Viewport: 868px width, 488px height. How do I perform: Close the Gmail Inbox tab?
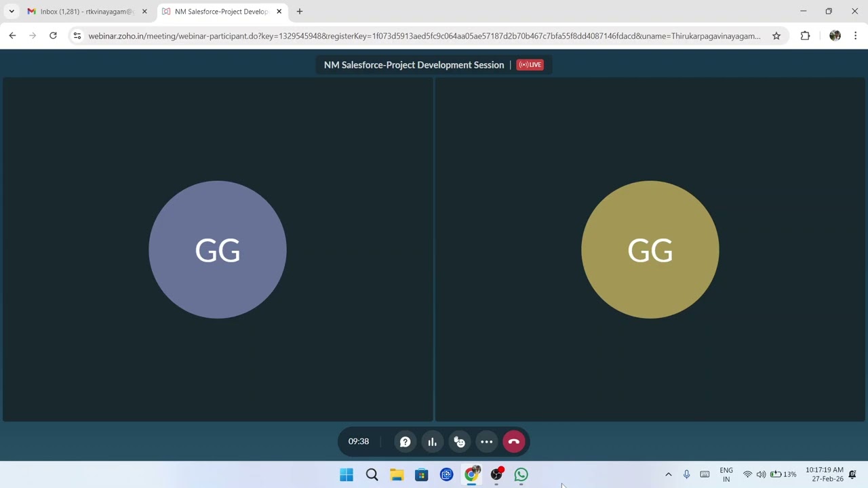click(x=144, y=12)
